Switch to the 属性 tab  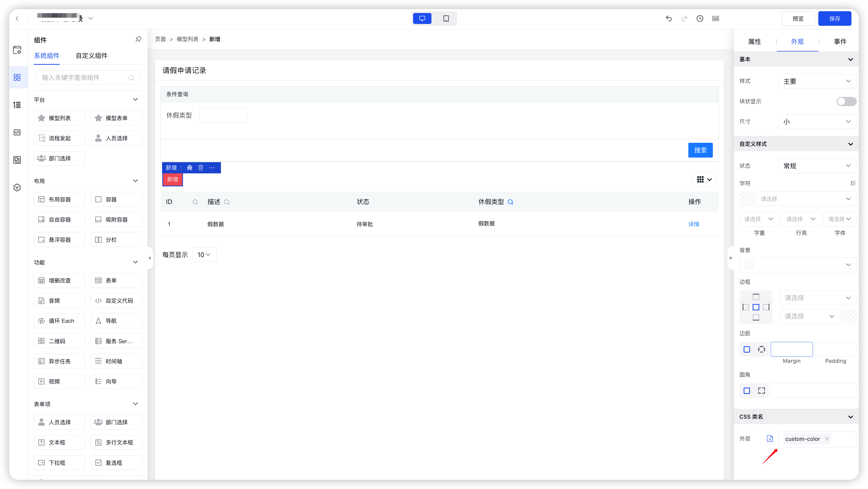754,42
